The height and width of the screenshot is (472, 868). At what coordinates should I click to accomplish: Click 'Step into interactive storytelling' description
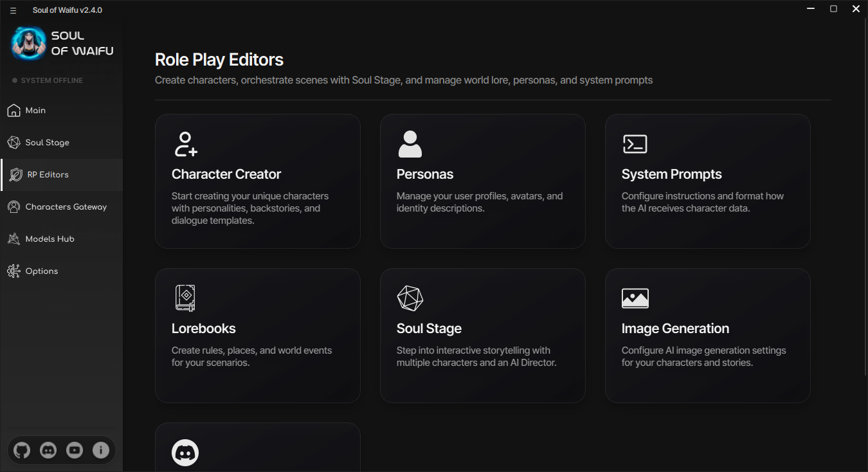[x=476, y=356]
